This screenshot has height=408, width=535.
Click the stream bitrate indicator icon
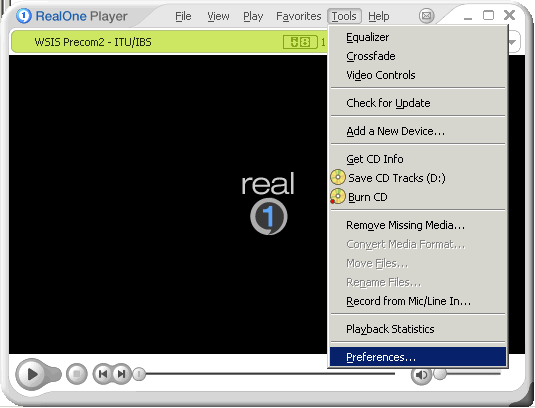pos(300,42)
